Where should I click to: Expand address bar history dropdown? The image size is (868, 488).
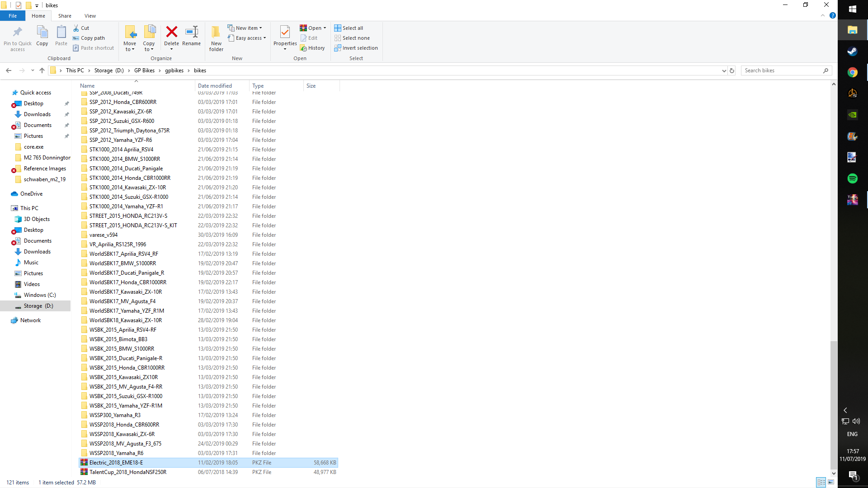tap(724, 70)
